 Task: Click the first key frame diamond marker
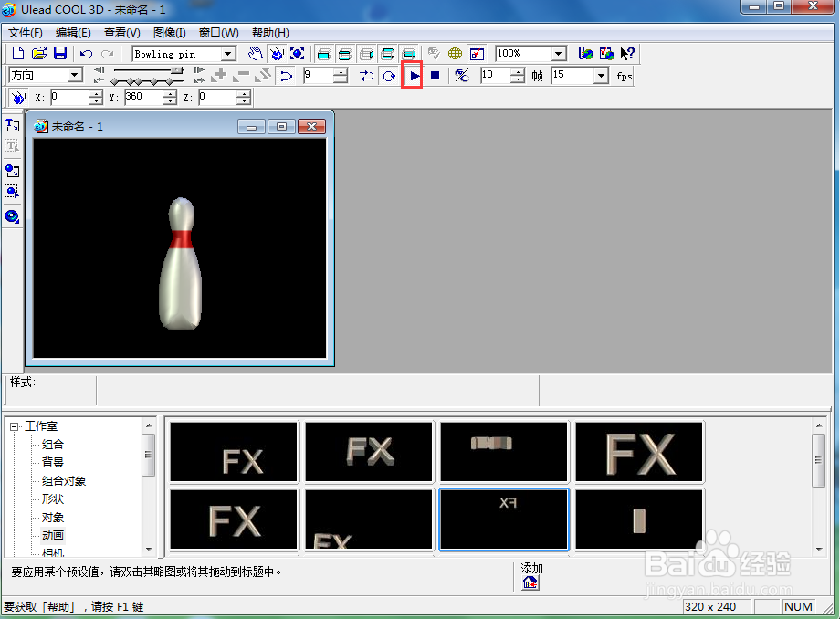click(x=114, y=81)
